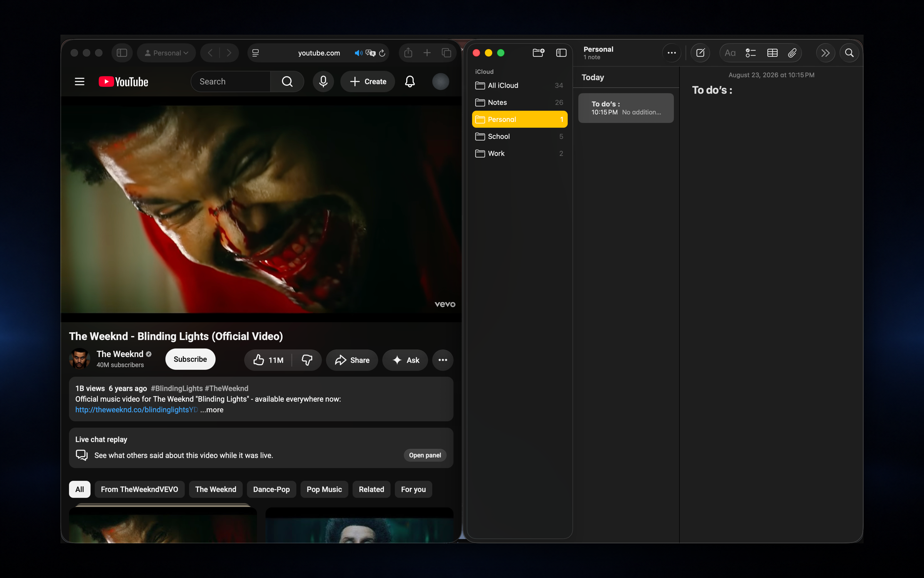This screenshot has height=578, width=924.
Task: Insert a checklist in the note
Action: point(751,53)
